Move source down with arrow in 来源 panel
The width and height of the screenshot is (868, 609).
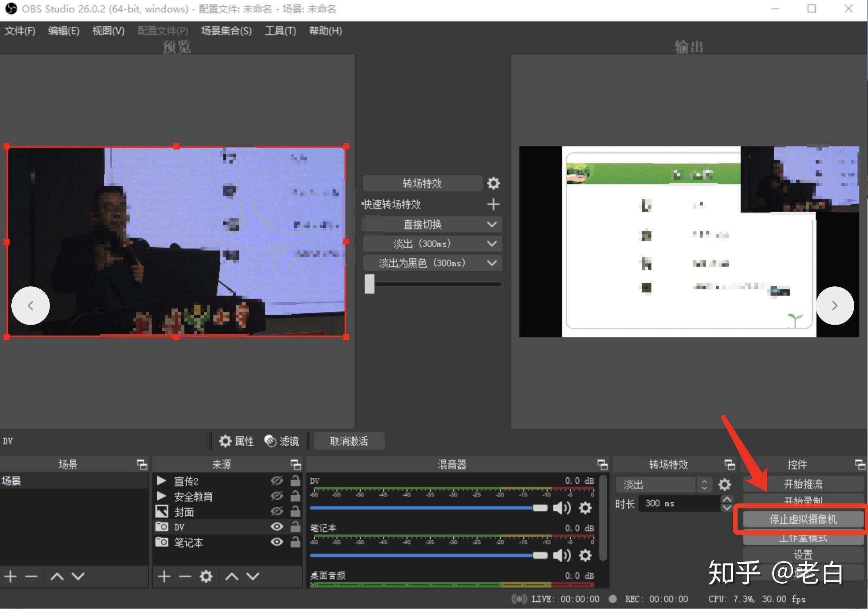(x=253, y=576)
